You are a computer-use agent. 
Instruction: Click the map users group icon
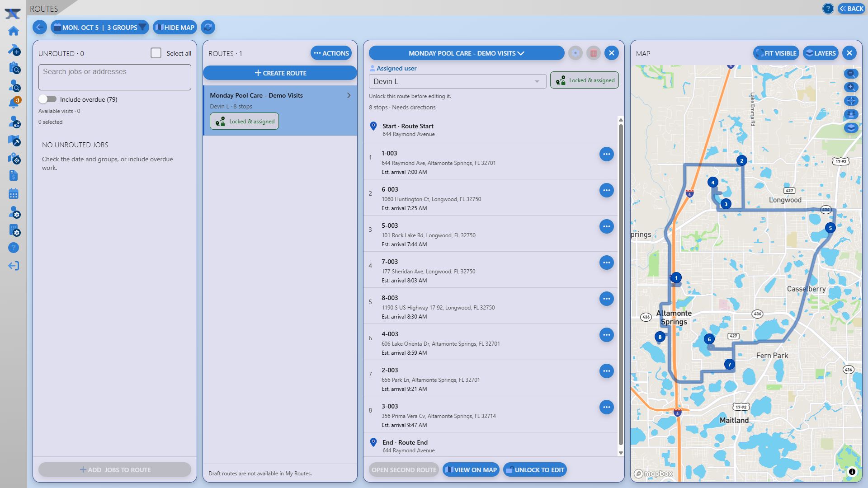tap(851, 114)
